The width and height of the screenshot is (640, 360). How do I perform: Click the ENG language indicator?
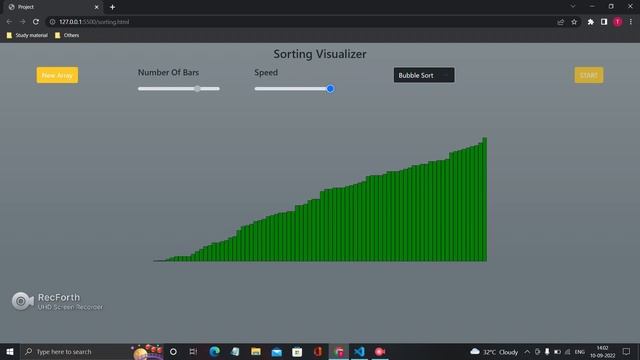[580, 351]
